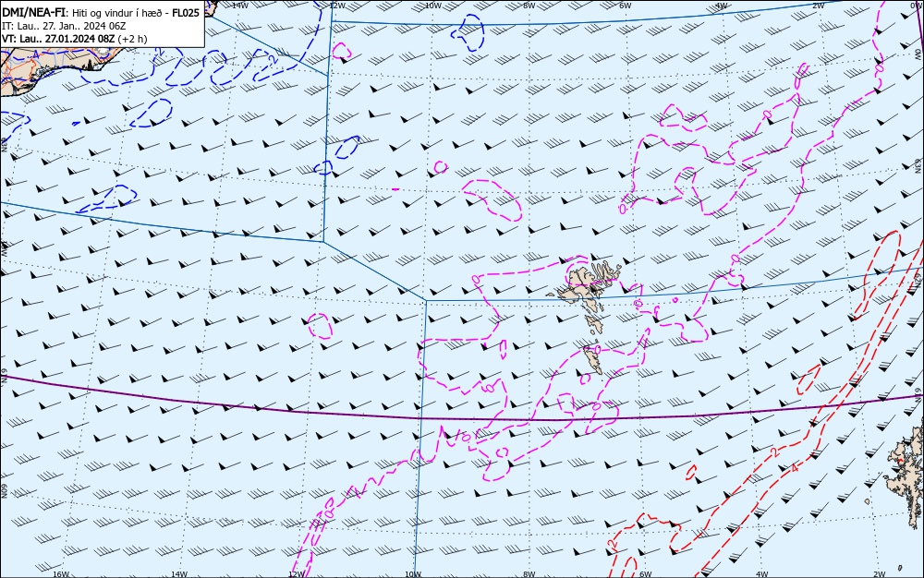Click the VT valid time line reading 08Z (+2 h)
The image size is (924, 578).
(x=74, y=39)
